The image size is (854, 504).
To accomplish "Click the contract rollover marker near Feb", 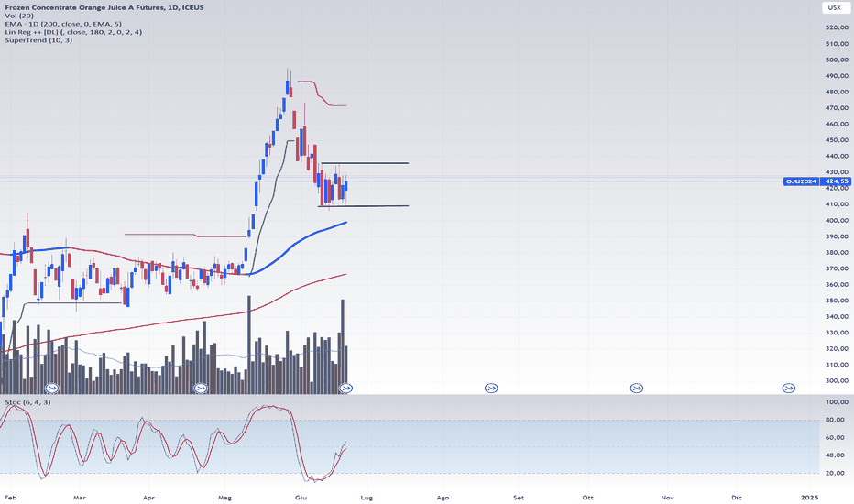I will [52, 388].
